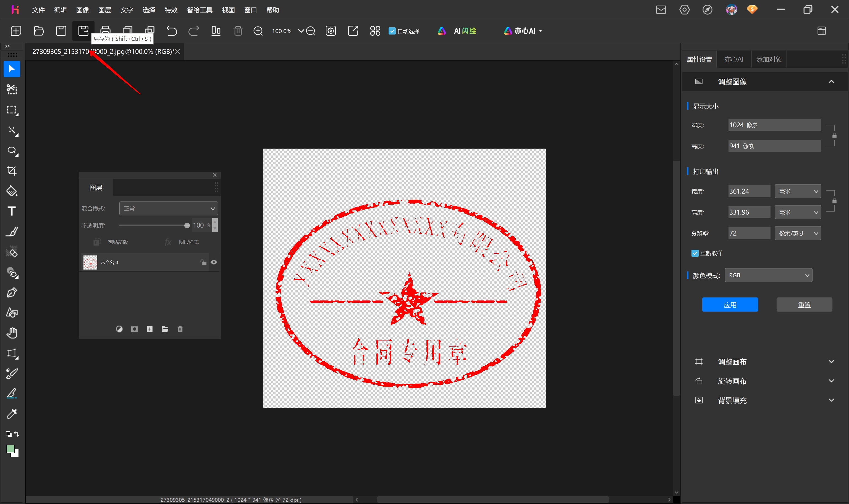The height and width of the screenshot is (504, 849).
Task: Open zoom percentage dropdown arrow
Action: tap(301, 31)
